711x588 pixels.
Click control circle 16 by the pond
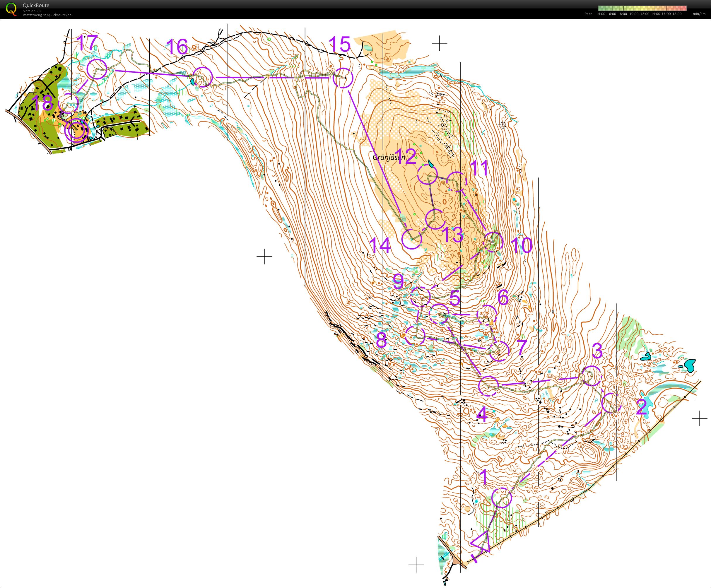202,77
